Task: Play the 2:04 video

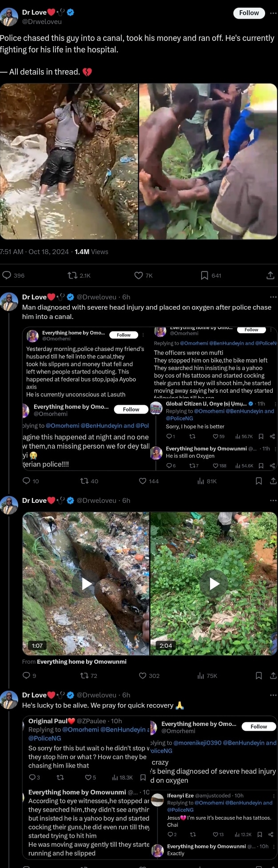Action: (x=214, y=583)
